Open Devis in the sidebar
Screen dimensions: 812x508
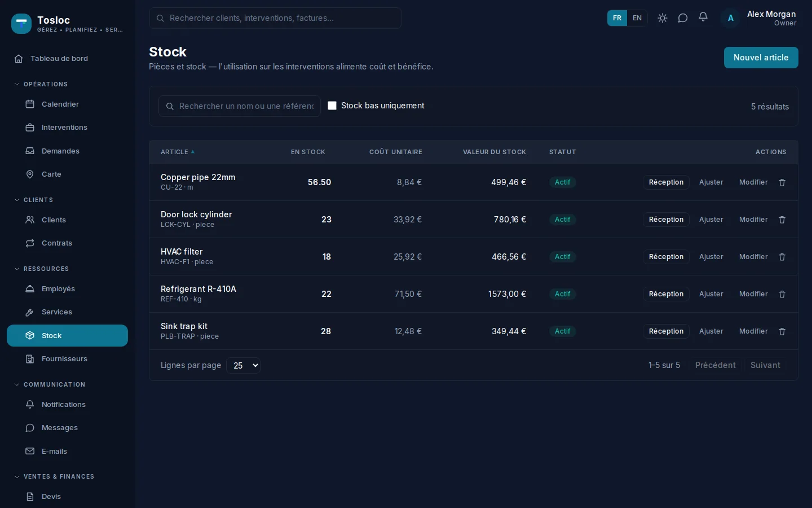pyautogui.click(x=67, y=497)
